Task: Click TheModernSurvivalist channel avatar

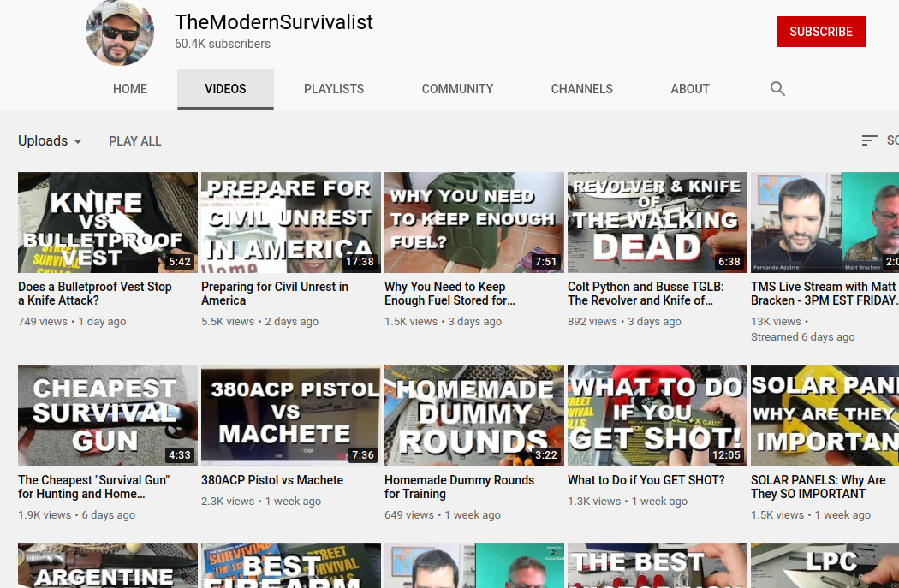Action: (x=120, y=32)
